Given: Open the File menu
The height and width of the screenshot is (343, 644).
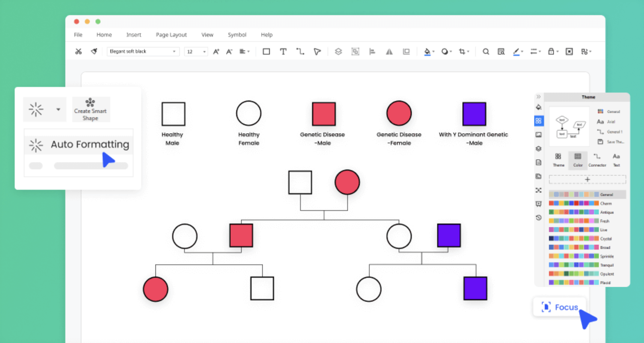Looking at the screenshot, I should pyautogui.click(x=78, y=35).
